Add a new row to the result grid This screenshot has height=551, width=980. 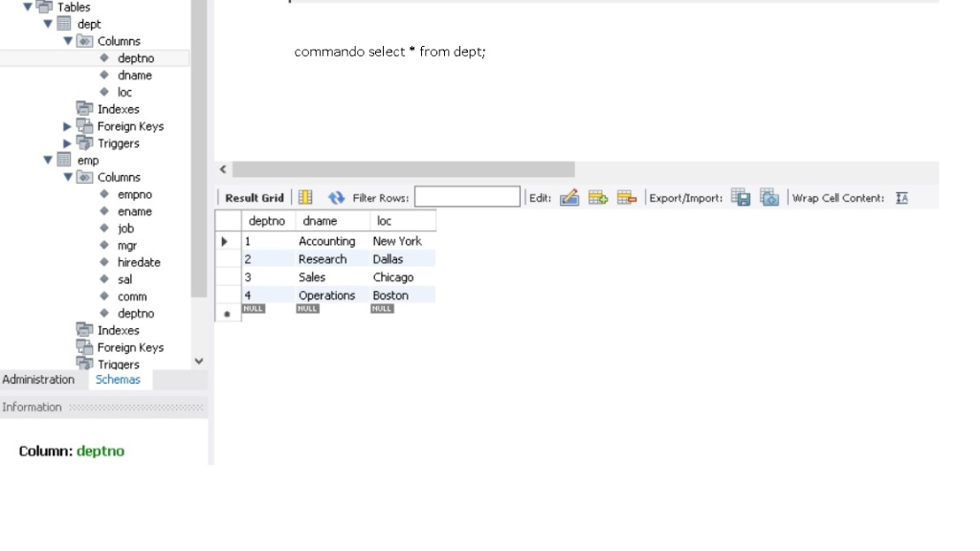coord(598,197)
